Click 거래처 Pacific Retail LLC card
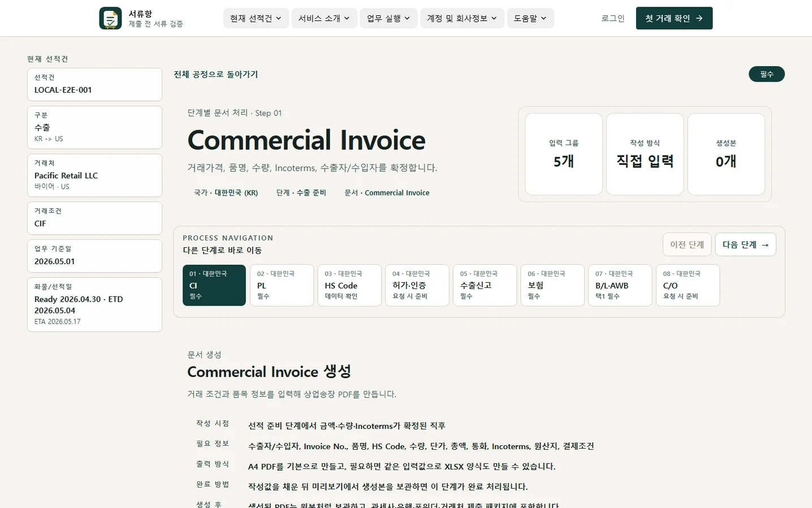The image size is (812, 508). tap(94, 175)
